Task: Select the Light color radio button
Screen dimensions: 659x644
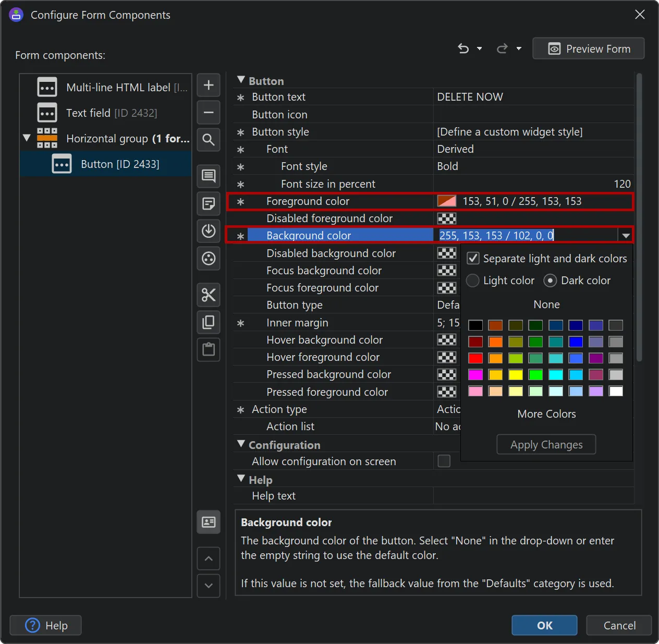Action: coord(472,281)
